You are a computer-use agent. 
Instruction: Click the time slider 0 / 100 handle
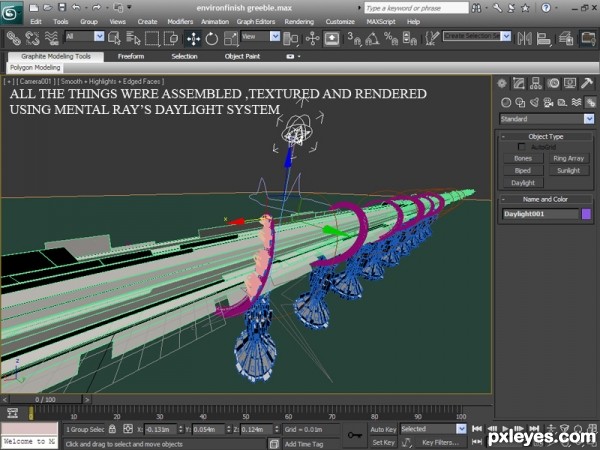click(46, 399)
